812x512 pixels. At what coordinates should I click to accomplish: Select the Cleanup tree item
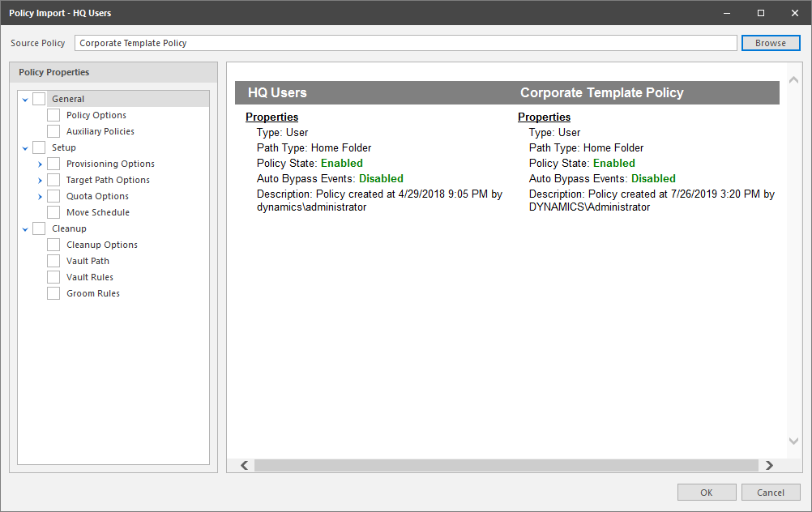click(69, 228)
